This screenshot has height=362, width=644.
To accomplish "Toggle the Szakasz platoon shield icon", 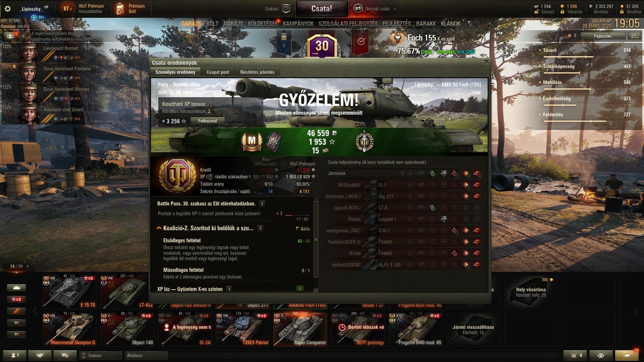I will point(286,9).
